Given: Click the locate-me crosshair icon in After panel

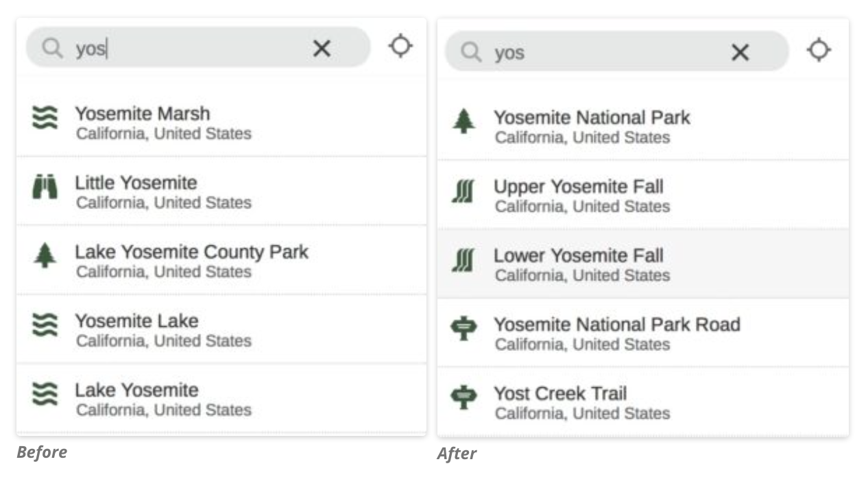Looking at the screenshot, I should (x=819, y=50).
